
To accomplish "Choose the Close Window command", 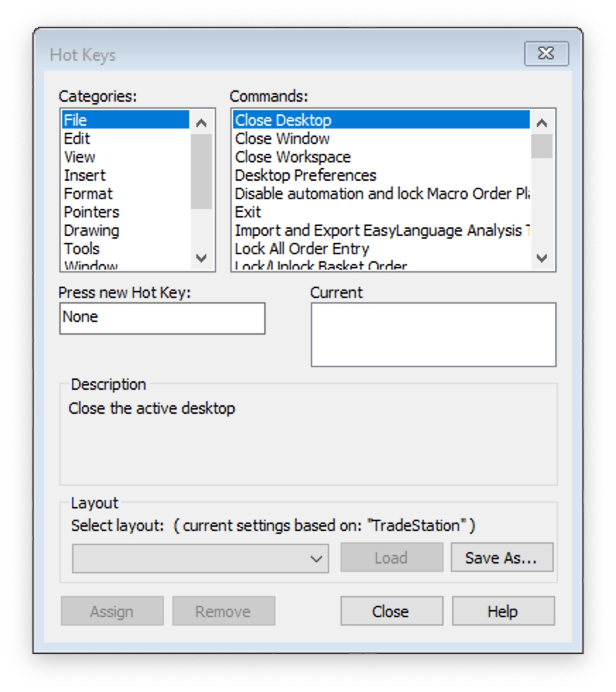I will (381, 138).
